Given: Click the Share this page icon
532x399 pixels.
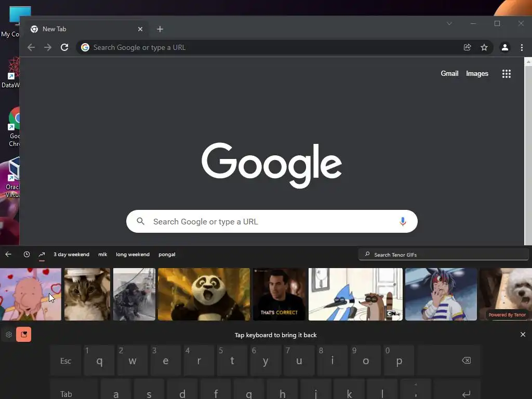Looking at the screenshot, I should (x=467, y=47).
